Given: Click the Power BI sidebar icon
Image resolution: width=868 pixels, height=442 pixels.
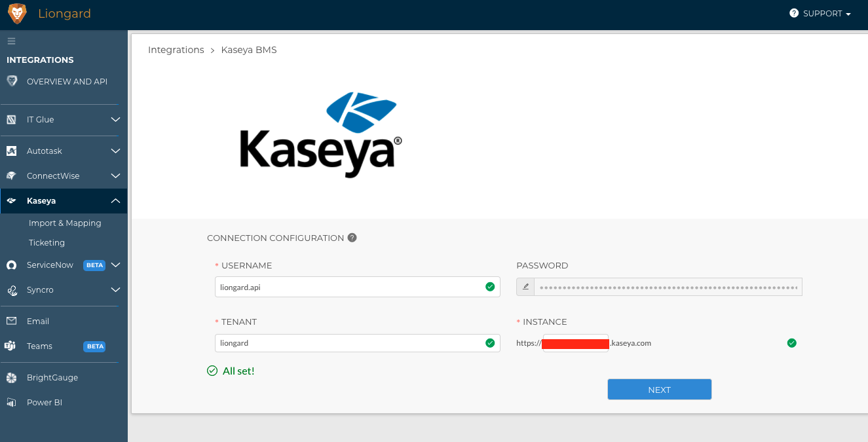Looking at the screenshot, I should [11, 403].
